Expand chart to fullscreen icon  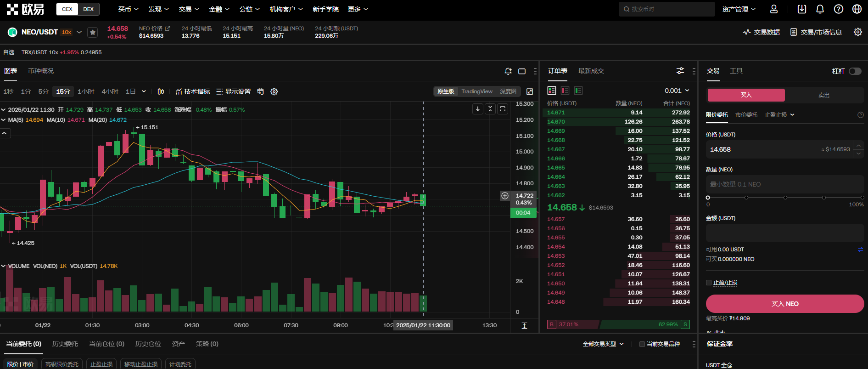pyautogui.click(x=529, y=91)
